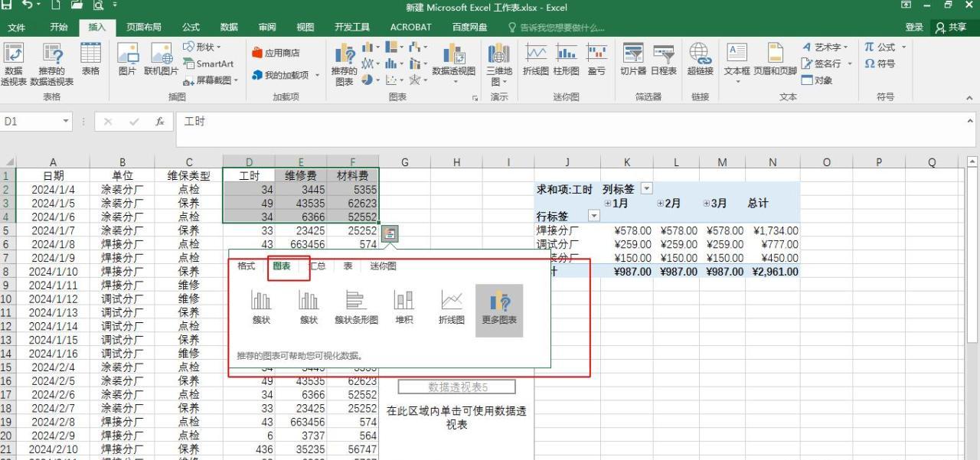Screen dimensions: 980x460
Task: Click the Insert Function fx button
Action: pyautogui.click(x=160, y=122)
